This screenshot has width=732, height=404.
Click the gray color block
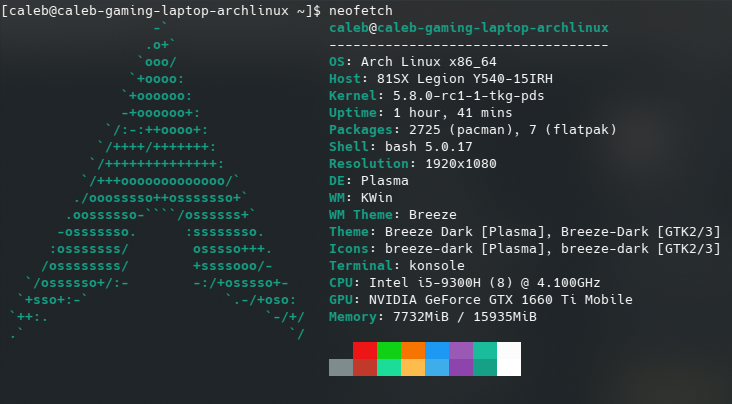pos(341,368)
